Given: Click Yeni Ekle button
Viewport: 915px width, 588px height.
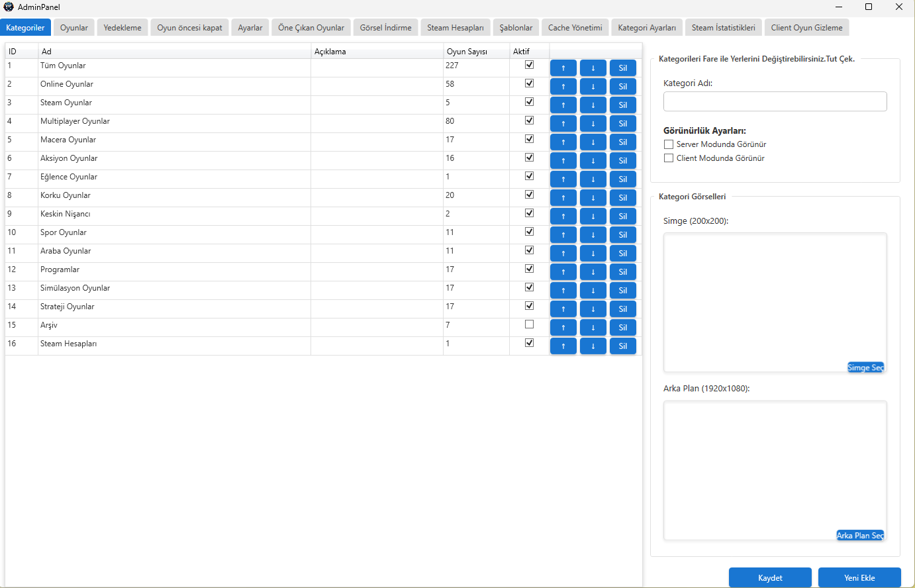Looking at the screenshot, I should coord(859,577).
